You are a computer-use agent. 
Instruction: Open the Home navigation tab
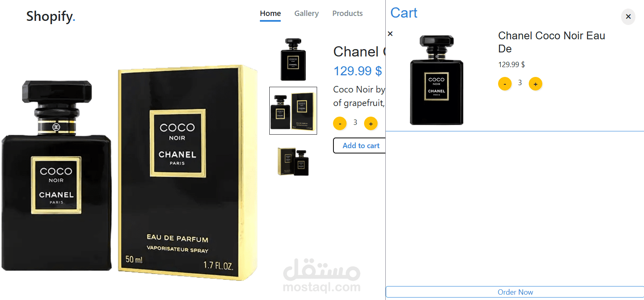tap(270, 14)
